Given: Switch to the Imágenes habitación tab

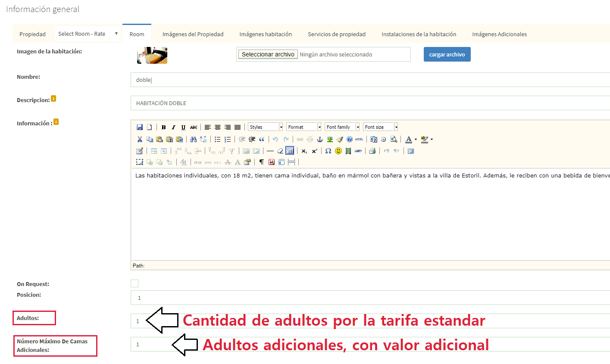Looking at the screenshot, I should point(266,34).
